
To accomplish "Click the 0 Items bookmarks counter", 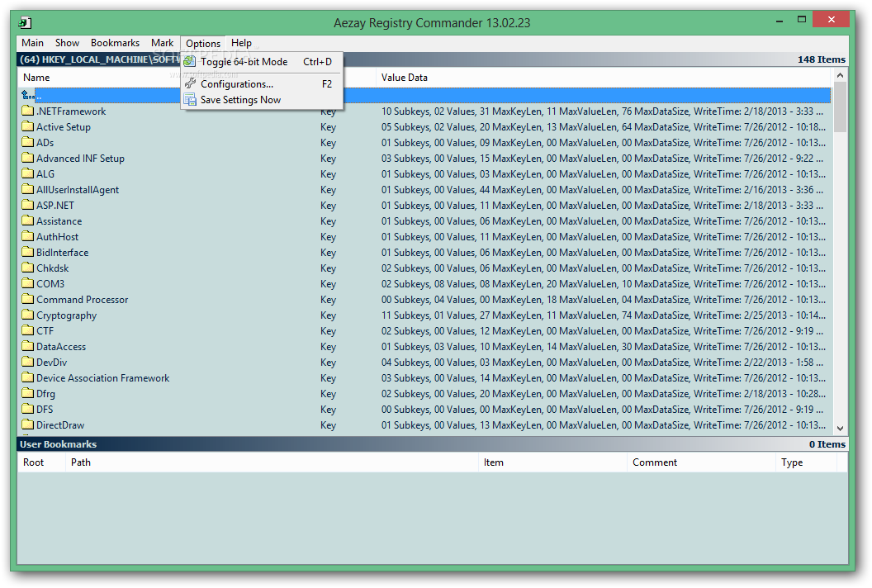I will (827, 444).
